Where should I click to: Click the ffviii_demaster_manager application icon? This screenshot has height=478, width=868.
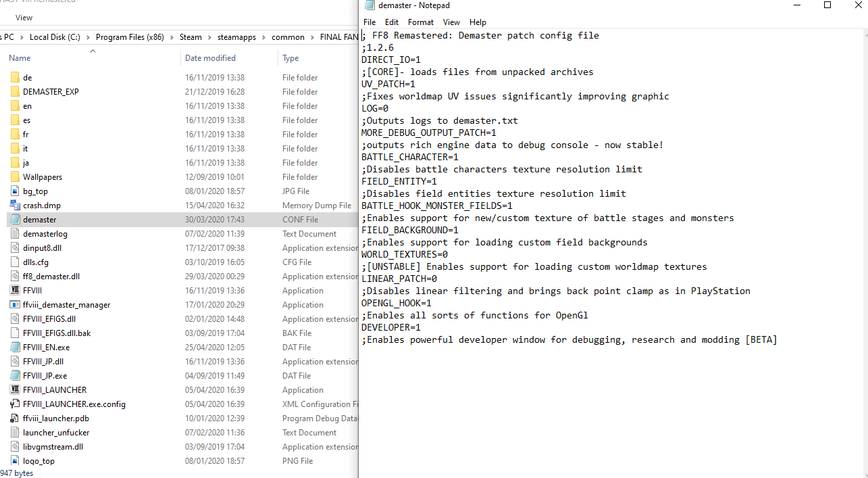tap(15, 304)
